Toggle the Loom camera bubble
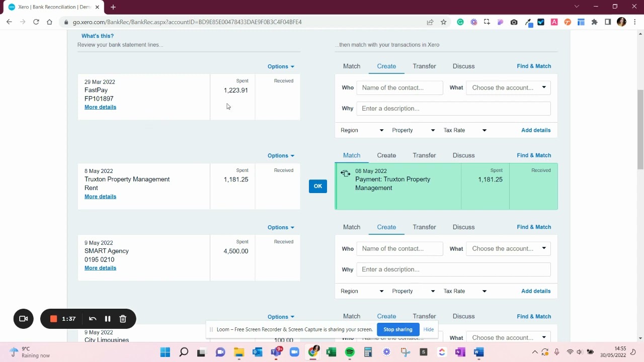The height and width of the screenshot is (362, 644). tap(23, 319)
